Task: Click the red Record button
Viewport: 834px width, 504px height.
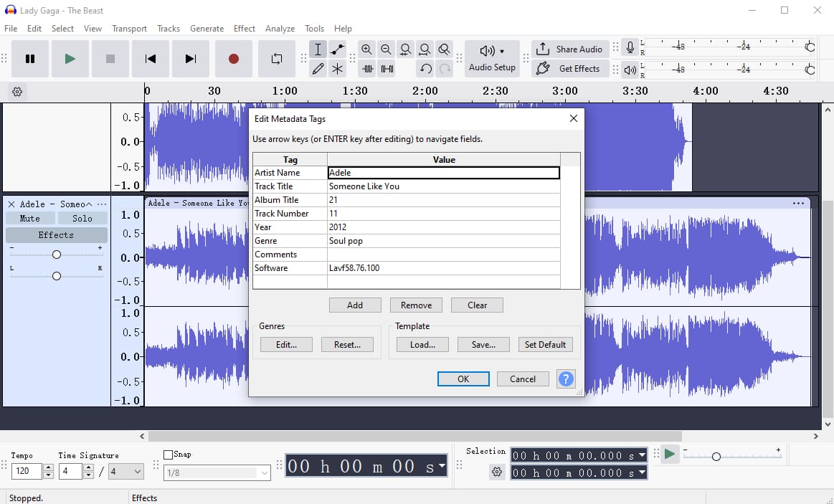Action: (234, 59)
